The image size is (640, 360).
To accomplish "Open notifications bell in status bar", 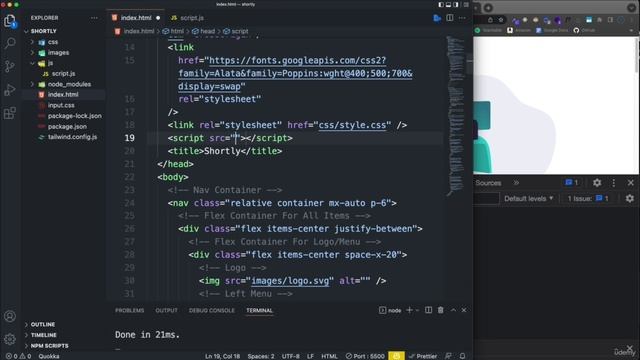I will [462, 356].
